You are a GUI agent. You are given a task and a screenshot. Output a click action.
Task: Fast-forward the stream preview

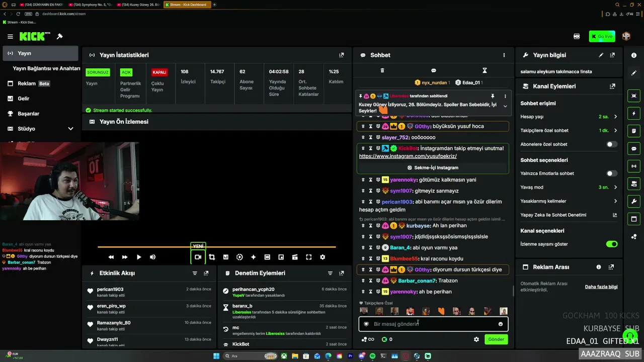[125, 257]
